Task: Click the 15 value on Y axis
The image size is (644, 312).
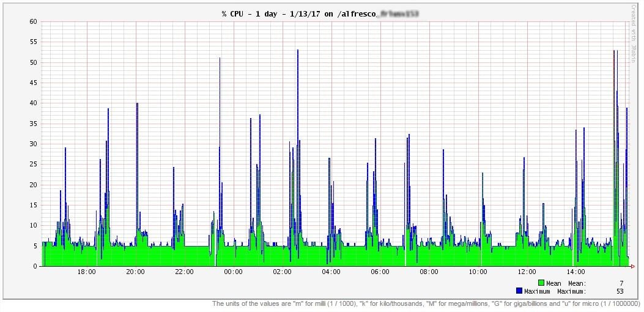Action: coord(33,205)
